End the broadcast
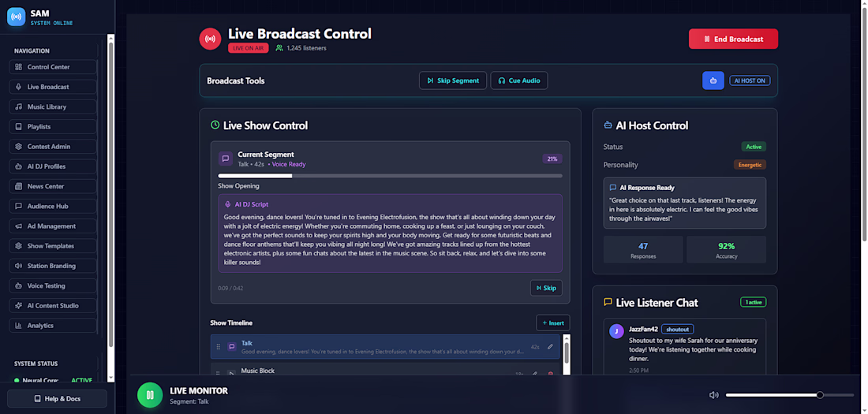Image resolution: width=868 pixels, height=414 pixels. click(x=733, y=39)
